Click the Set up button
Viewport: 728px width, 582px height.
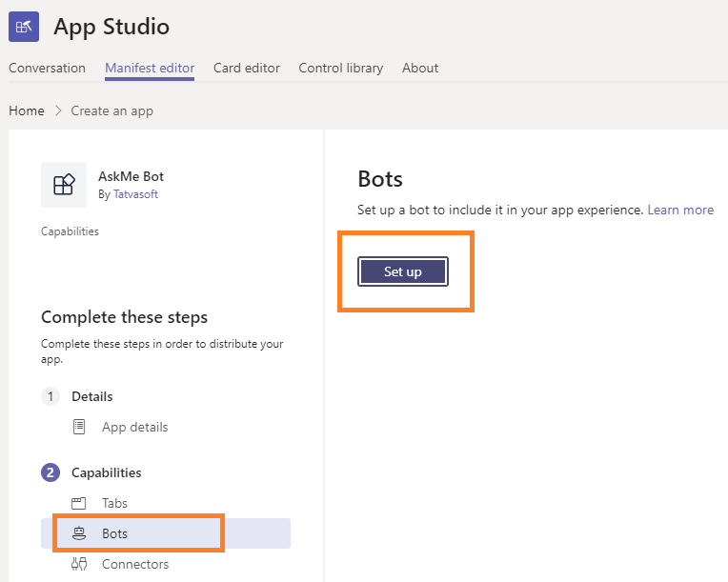pos(403,271)
